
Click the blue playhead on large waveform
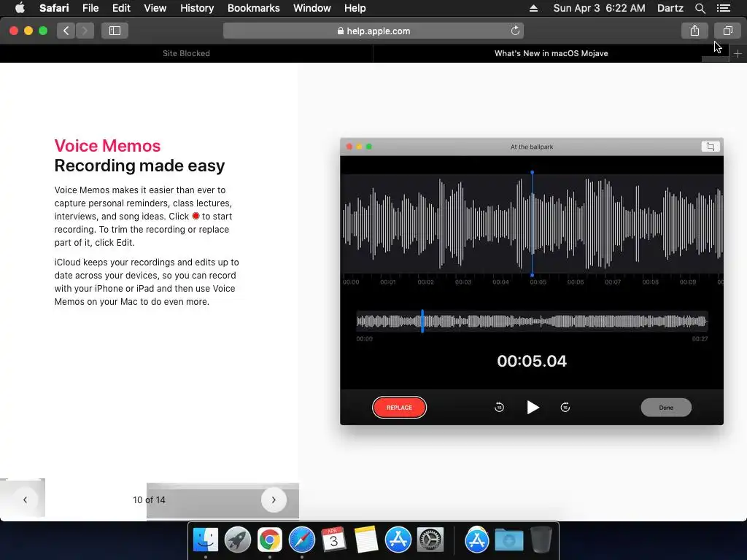(x=532, y=224)
